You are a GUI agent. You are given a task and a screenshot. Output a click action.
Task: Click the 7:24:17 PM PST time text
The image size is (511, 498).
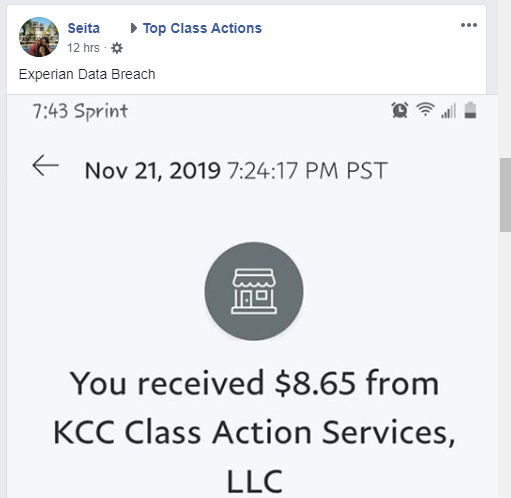coord(307,171)
